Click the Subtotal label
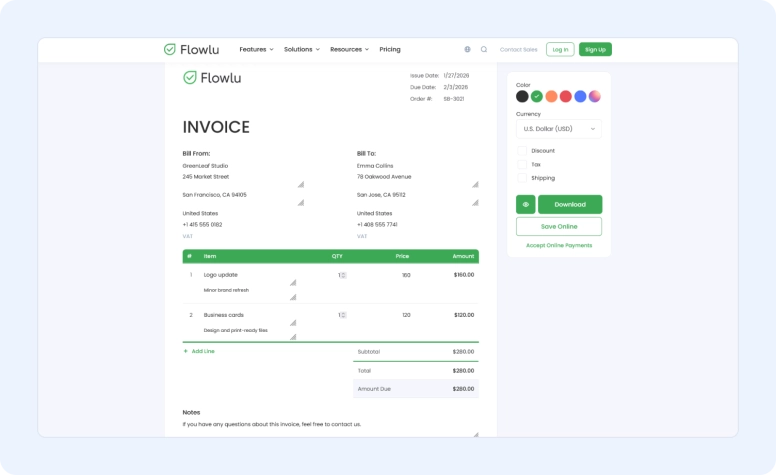776x475 pixels. [x=369, y=352]
